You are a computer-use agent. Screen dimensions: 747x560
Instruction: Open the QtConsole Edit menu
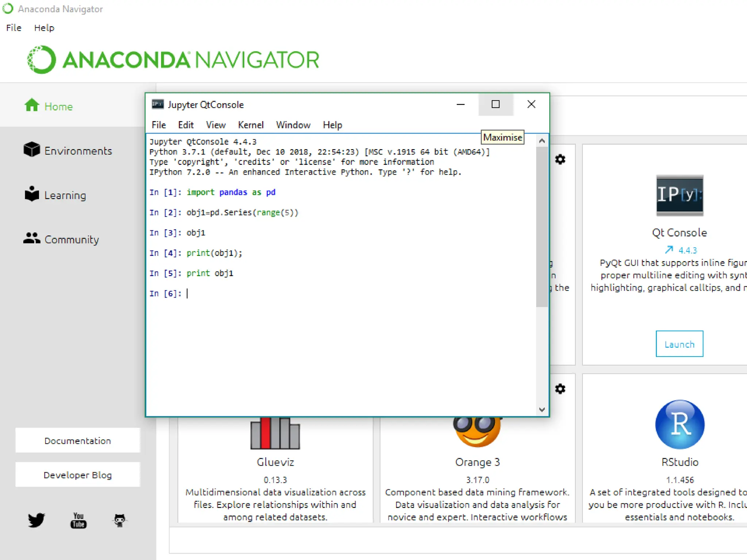(186, 125)
